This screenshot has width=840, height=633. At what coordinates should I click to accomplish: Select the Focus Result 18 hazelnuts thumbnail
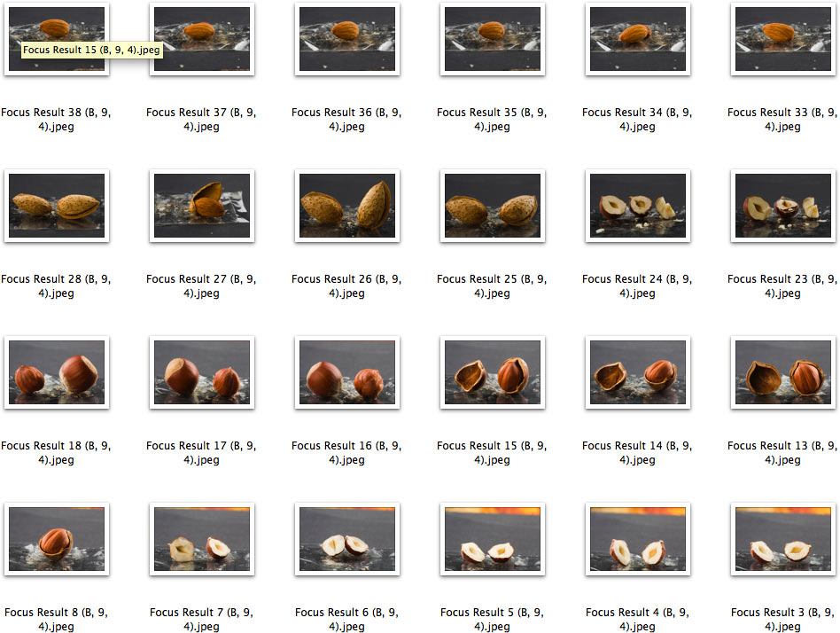point(57,372)
